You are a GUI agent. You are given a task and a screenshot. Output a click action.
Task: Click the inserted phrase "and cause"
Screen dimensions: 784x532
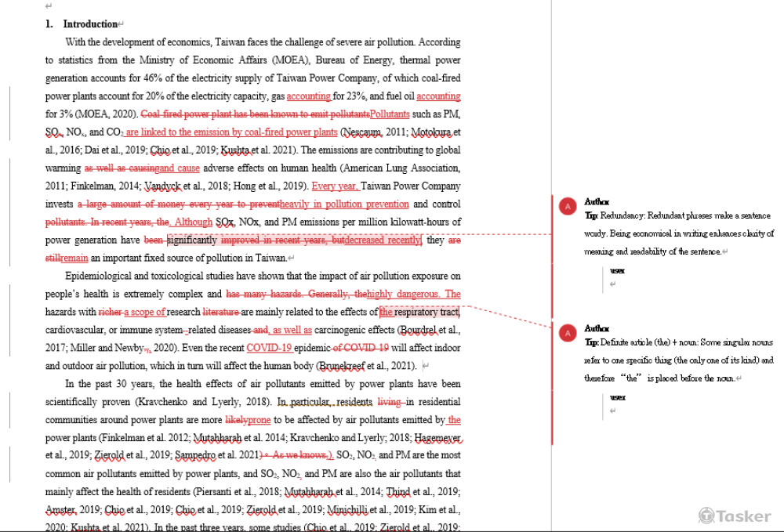click(x=179, y=168)
